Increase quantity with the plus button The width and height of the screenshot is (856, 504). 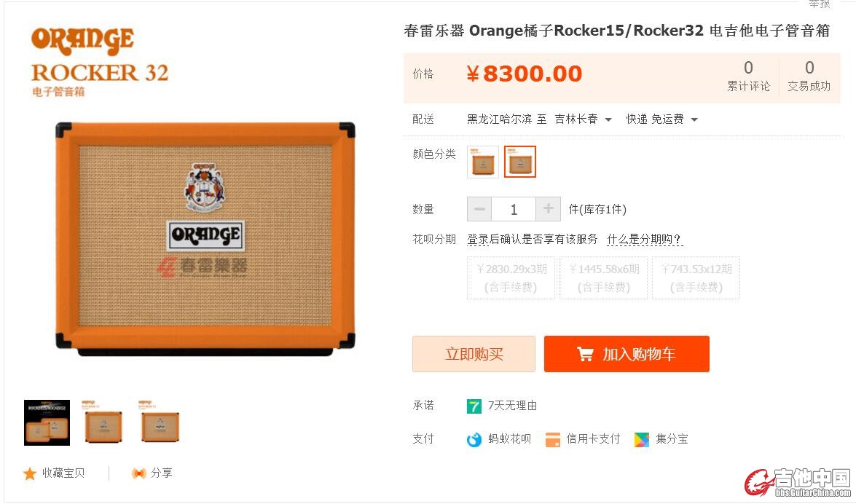point(548,209)
